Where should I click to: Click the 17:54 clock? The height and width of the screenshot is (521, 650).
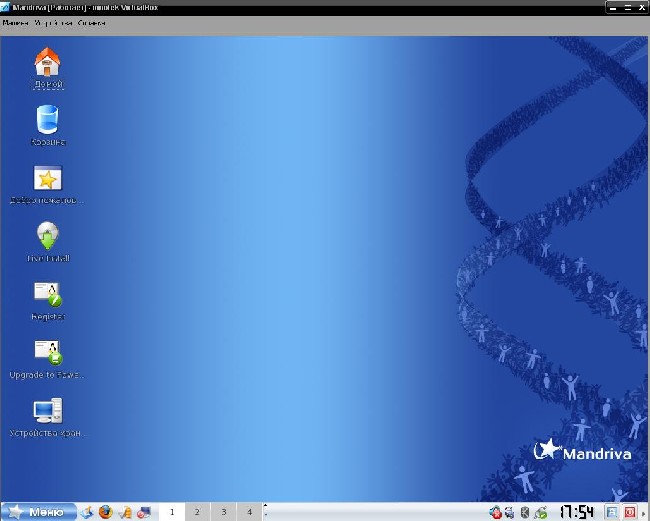[577, 512]
